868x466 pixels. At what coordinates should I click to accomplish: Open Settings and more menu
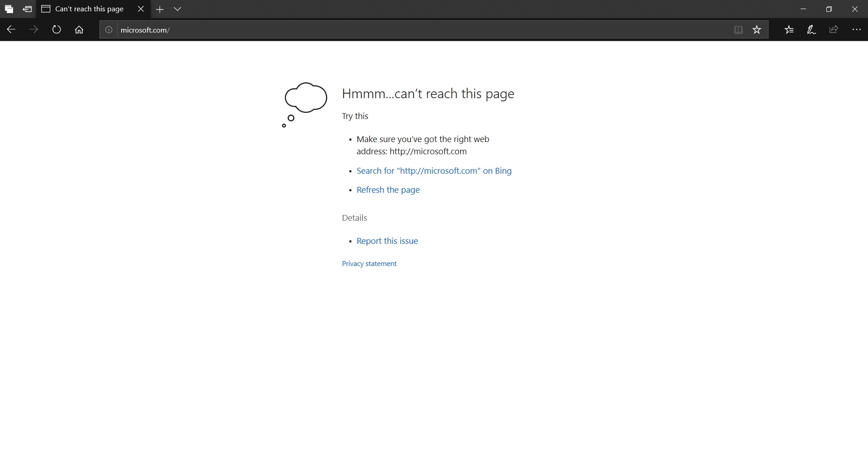pyautogui.click(x=857, y=30)
